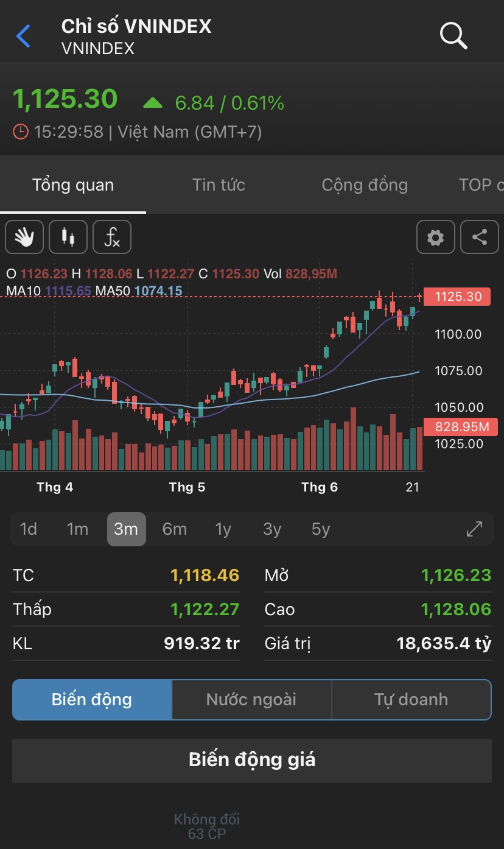Select the 1d time range
The height and width of the screenshot is (849, 504).
(x=29, y=529)
